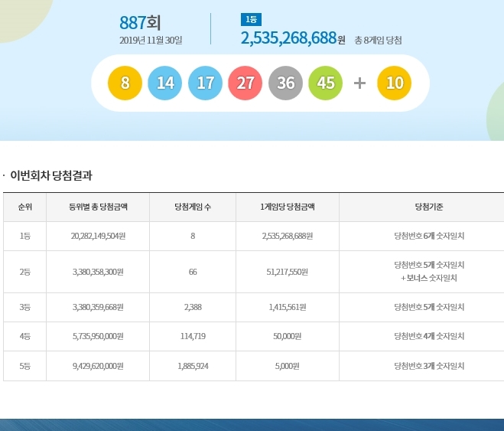Click the 3등 winner count 2,388
504x431 pixels.
pos(193,307)
